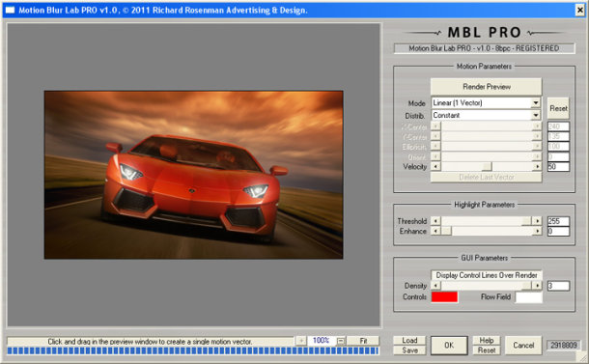Click the Y-Center slider left arrow
The width and height of the screenshot is (589, 364).
[435, 136]
